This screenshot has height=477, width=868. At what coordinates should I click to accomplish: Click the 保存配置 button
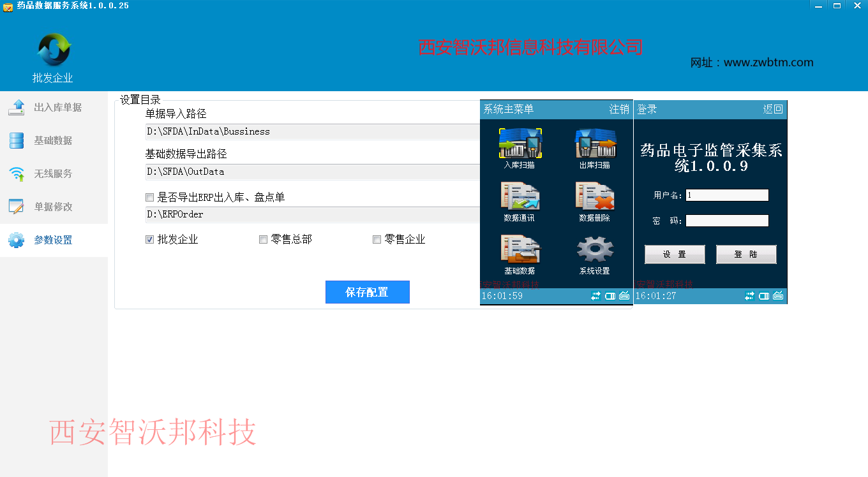[367, 292]
